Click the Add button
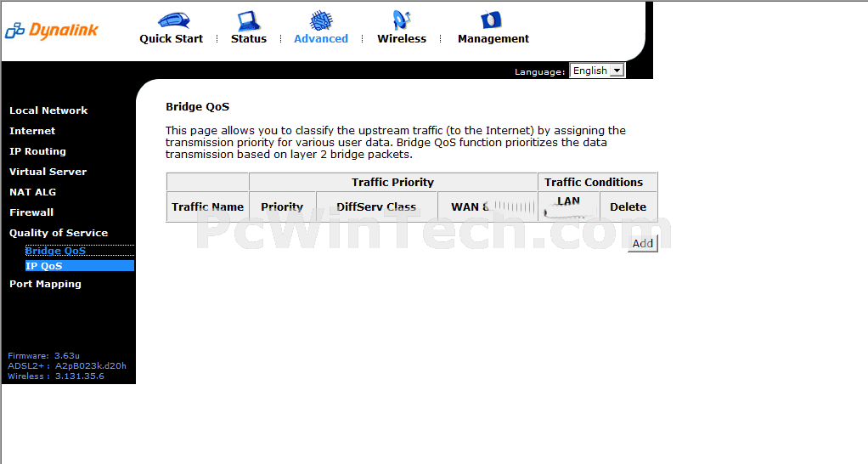The image size is (868, 464). coord(643,244)
